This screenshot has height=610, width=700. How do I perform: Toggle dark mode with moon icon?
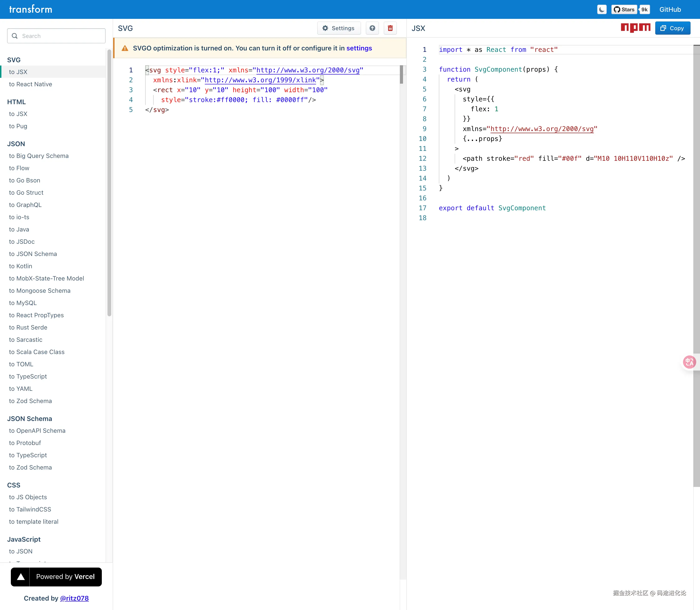click(602, 9)
